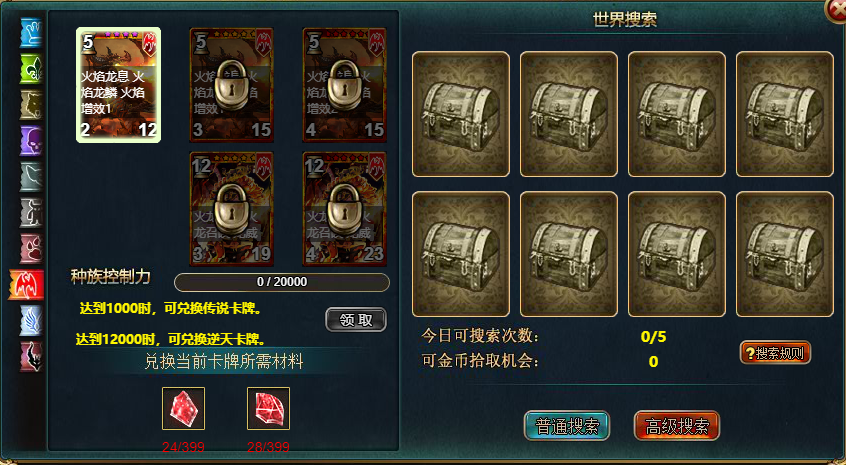
Task: Select the unlocked 火焰龙息 card
Action: tap(119, 85)
